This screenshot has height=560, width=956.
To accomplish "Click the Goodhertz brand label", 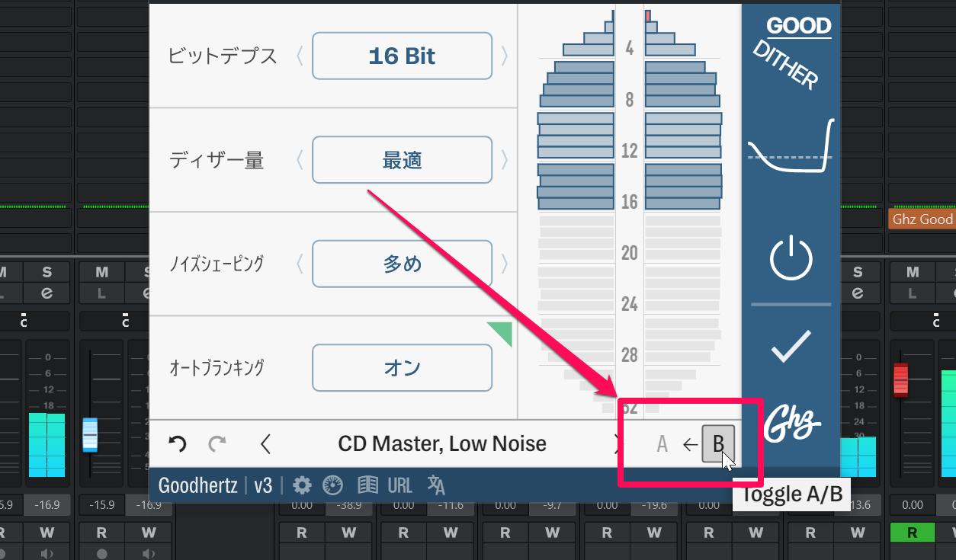I will pyautogui.click(x=198, y=485).
